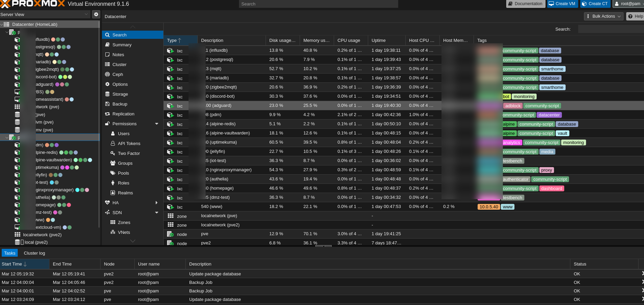Click the top global Search field
Image resolution: width=644 pixels, height=305 pixels.
[318, 4]
